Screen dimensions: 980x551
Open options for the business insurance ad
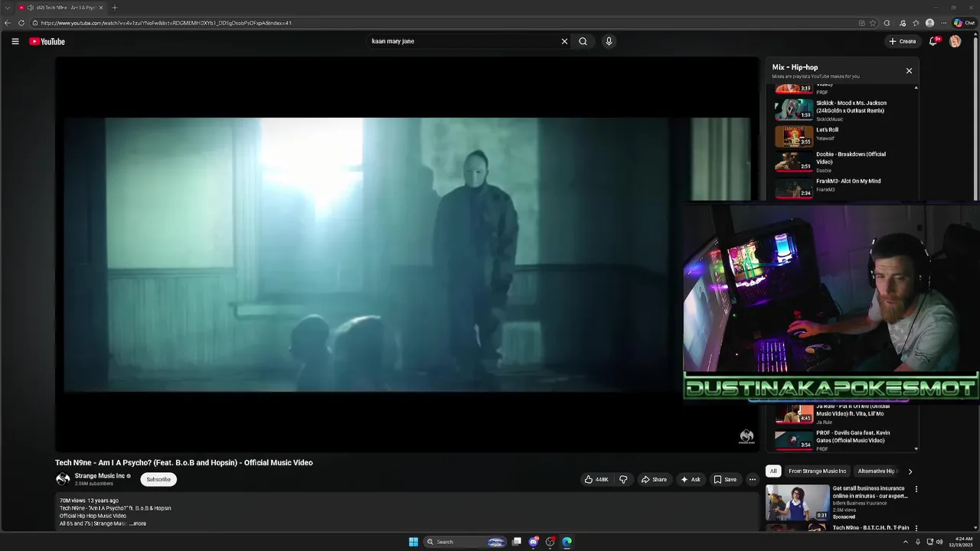click(x=916, y=489)
